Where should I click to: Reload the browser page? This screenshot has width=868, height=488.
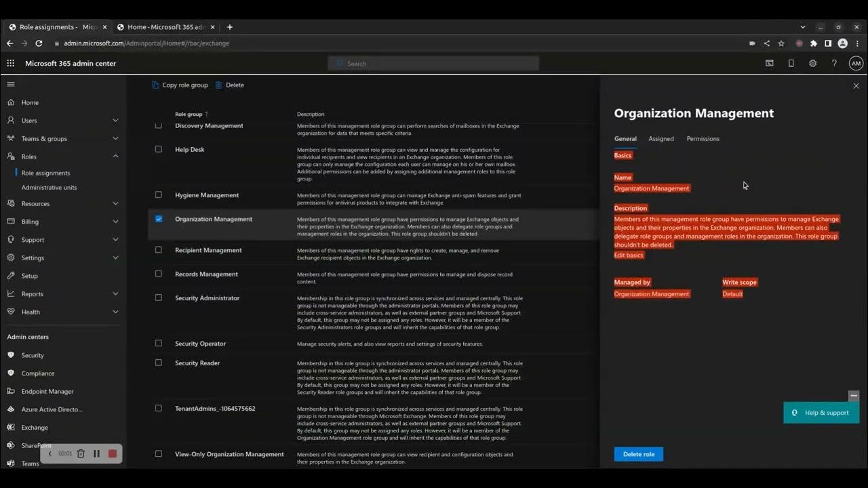(39, 43)
